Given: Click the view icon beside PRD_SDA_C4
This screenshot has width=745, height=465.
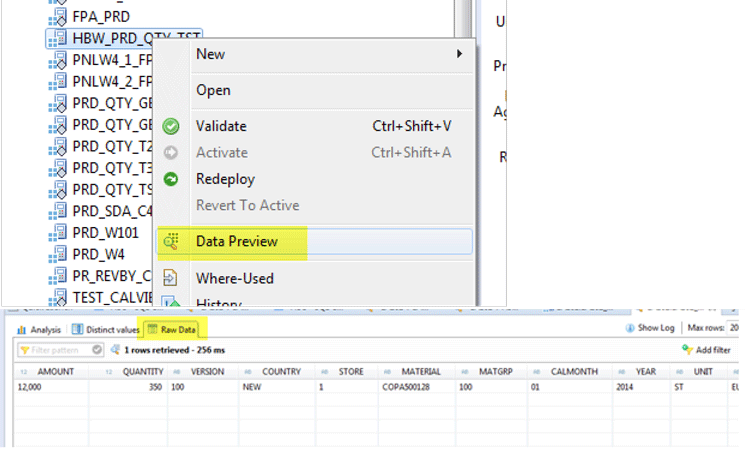Looking at the screenshot, I should [x=58, y=211].
